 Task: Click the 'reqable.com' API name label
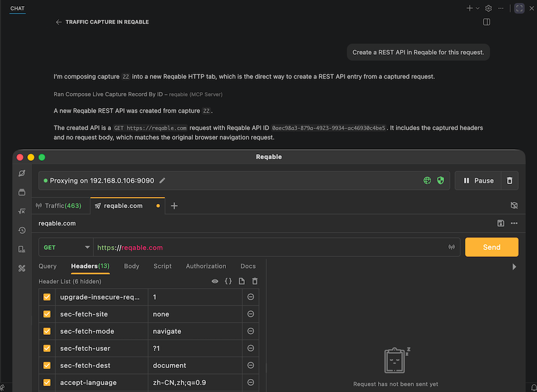[x=57, y=223]
